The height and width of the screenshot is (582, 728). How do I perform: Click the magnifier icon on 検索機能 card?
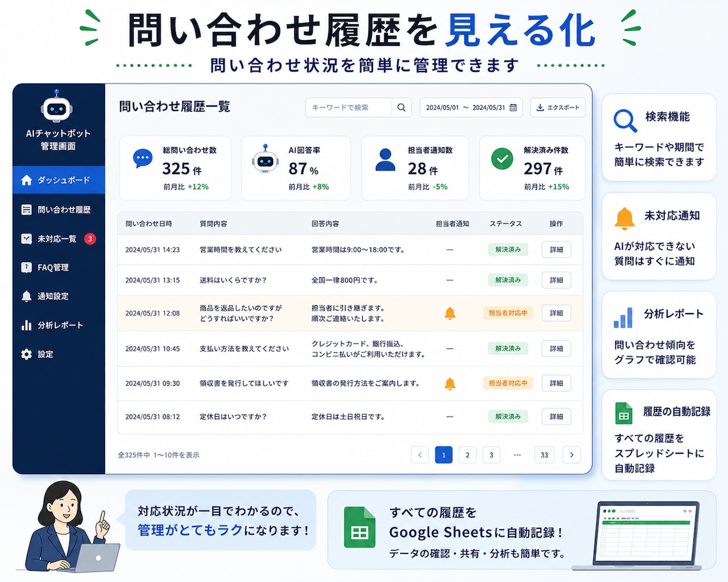(625, 121)
